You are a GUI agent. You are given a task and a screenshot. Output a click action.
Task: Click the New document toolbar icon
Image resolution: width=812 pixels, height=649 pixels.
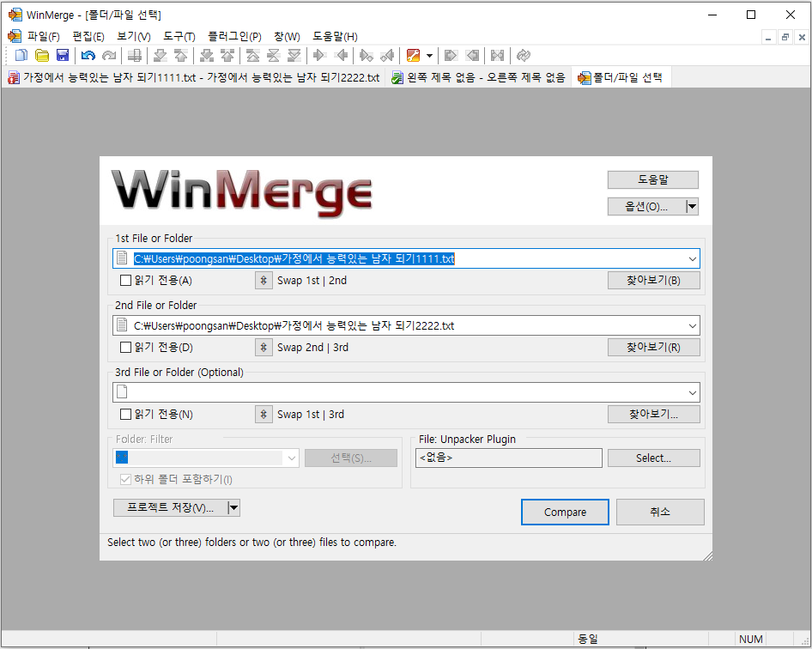[x=21, y=56]
